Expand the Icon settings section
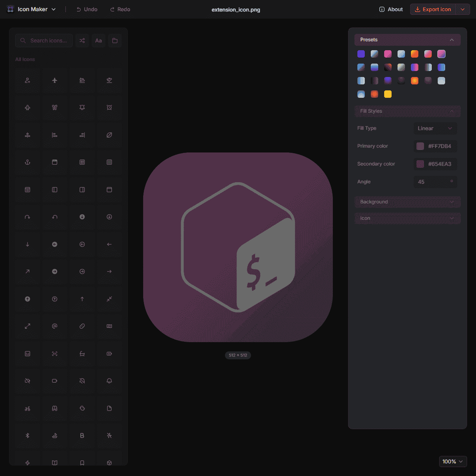The width and height of the screenshot is (476, 476). pyautogui.click(x=407, y=218)
